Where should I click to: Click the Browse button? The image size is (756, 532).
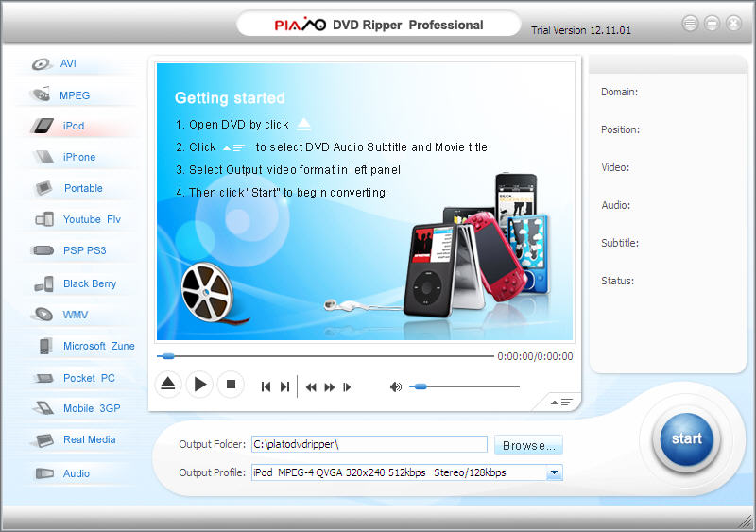[528, 445]
